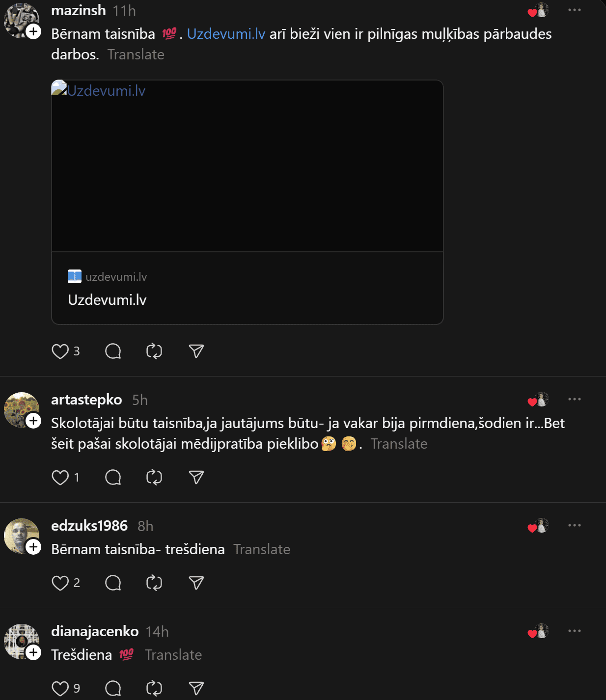Translate dianajacenko's comment
The width and height of the screenshot is (606, 700).
pyautogui.click(x=173, y=655)
